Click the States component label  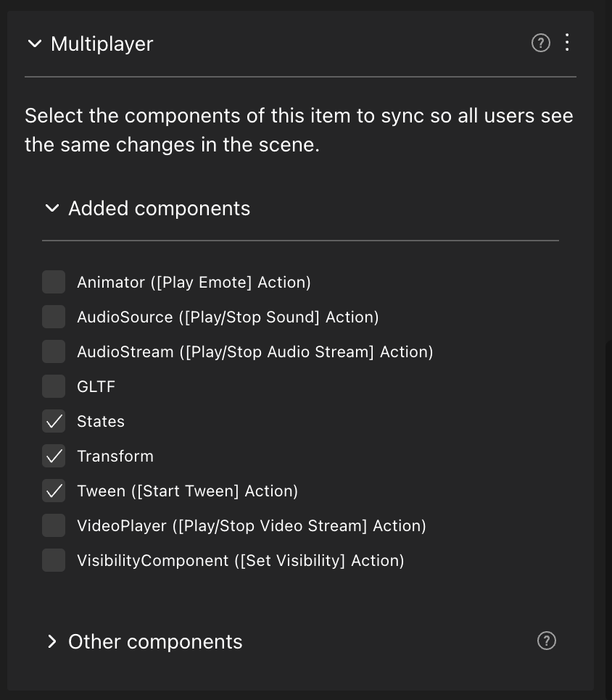coord(101,422)
